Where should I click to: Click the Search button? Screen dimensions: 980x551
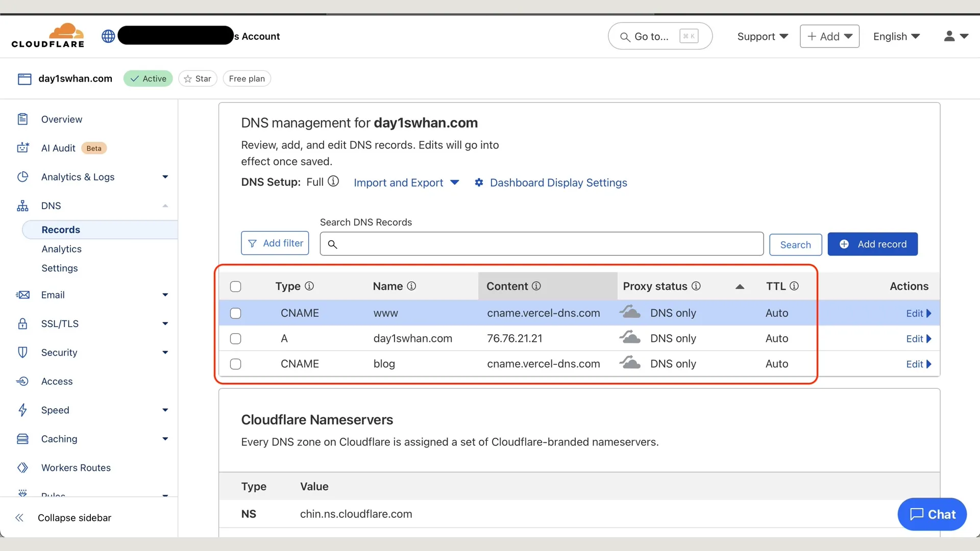795,244
